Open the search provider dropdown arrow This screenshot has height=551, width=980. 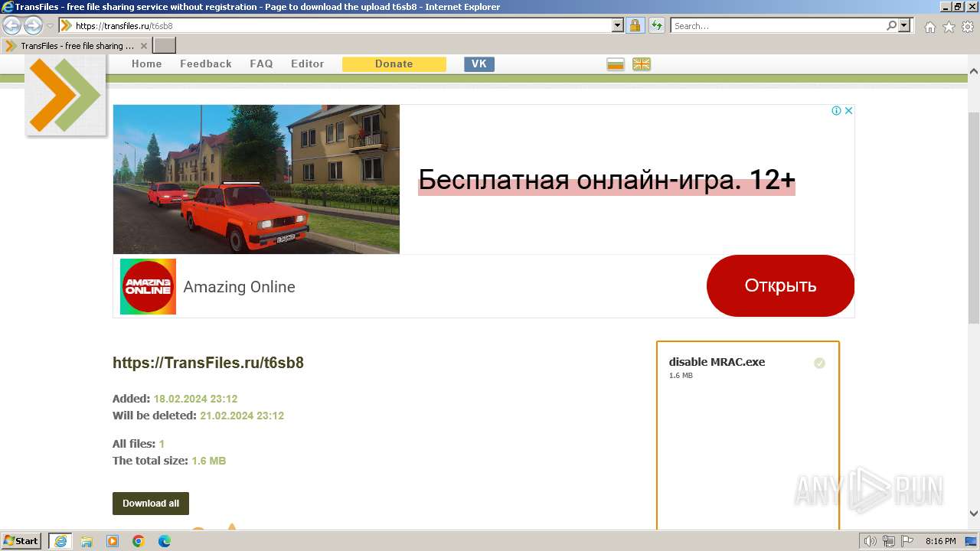(x=905, y=26)
